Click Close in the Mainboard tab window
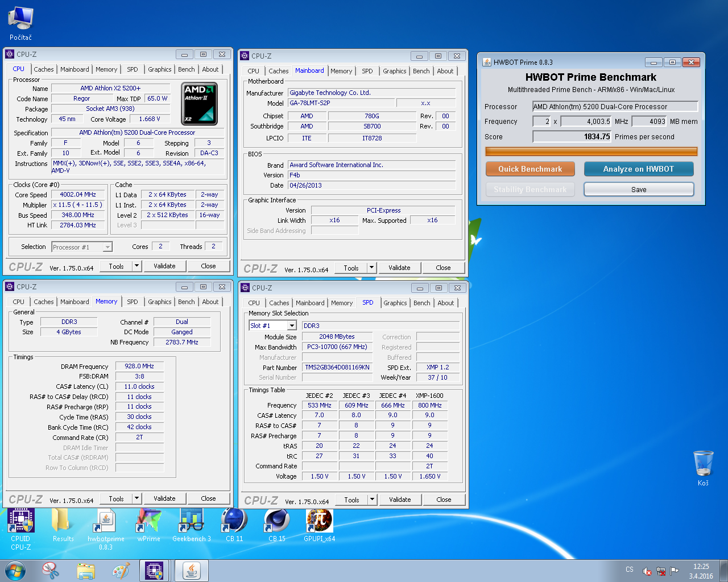Viewport: 728px width, 582px height. (444, 268)
